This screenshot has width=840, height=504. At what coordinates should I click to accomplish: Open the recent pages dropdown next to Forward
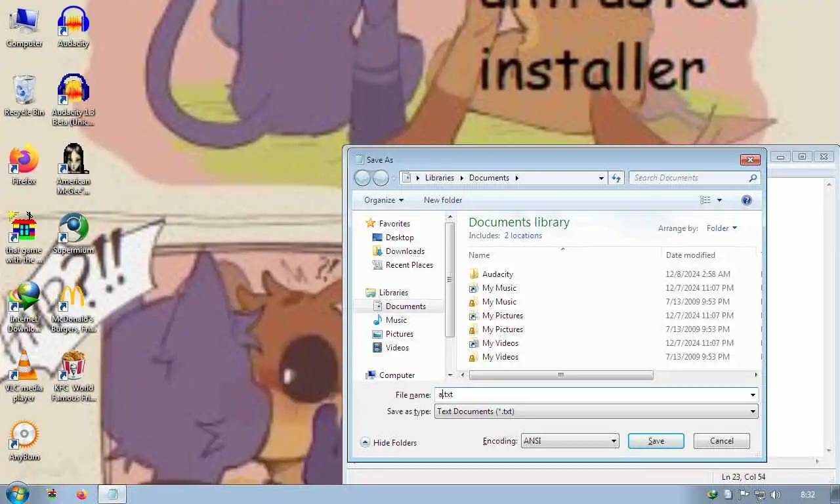point(394,178)
